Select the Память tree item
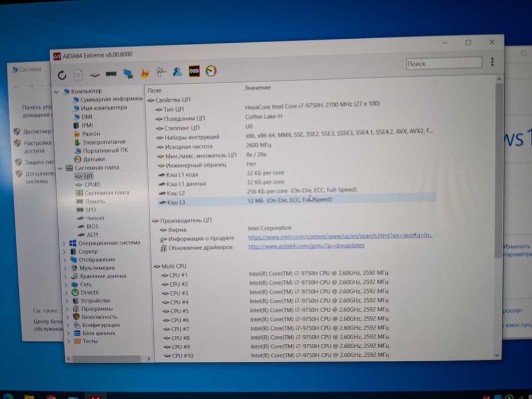The height and width of the screenshot is (399, 532). pos(91,202)
